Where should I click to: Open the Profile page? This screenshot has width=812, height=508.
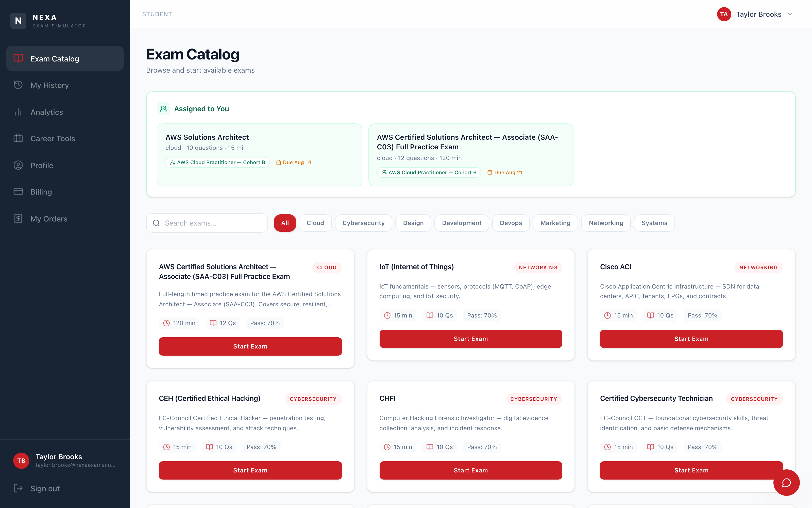65,165
